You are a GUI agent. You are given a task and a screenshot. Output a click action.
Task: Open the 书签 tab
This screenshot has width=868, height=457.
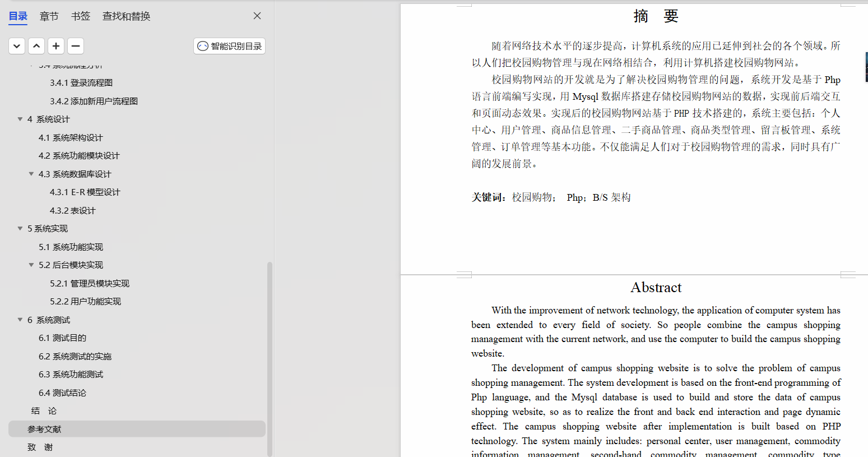point(81,16)
